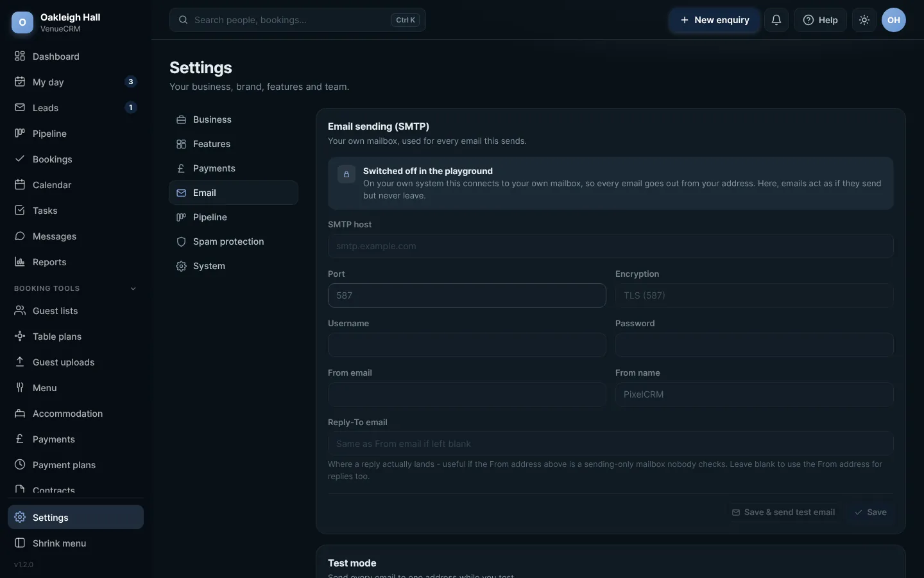Viewport: 924px width, 578px height.
Task: Click the SMTP host input field
Action: point(610,246)
